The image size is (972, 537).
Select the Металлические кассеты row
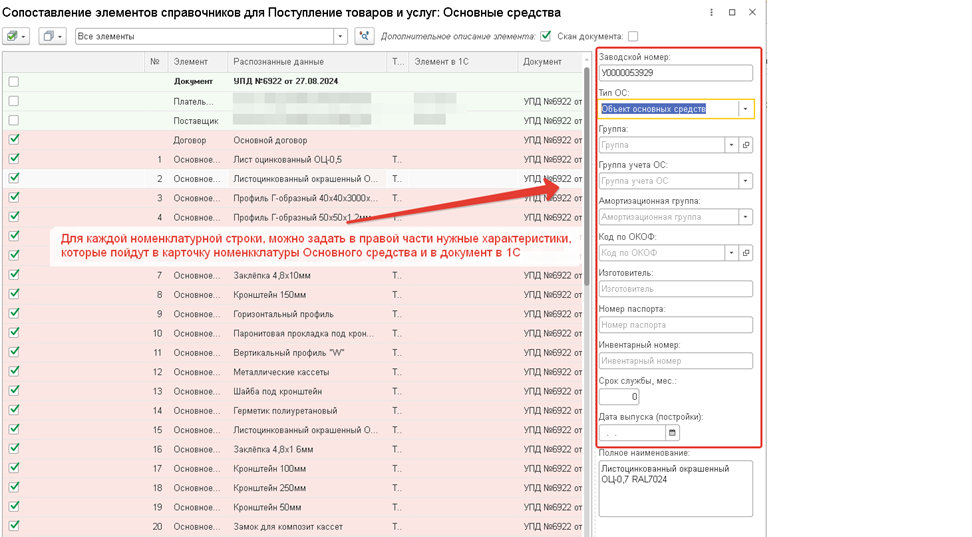293,372
